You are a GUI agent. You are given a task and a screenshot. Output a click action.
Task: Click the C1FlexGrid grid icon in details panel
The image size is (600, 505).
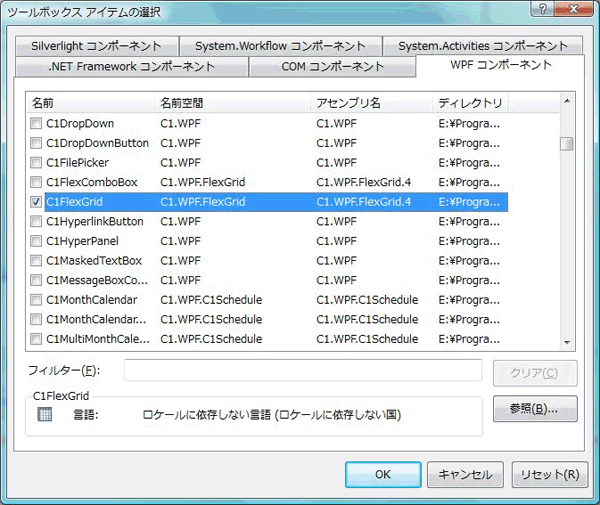tap(44, 414)
